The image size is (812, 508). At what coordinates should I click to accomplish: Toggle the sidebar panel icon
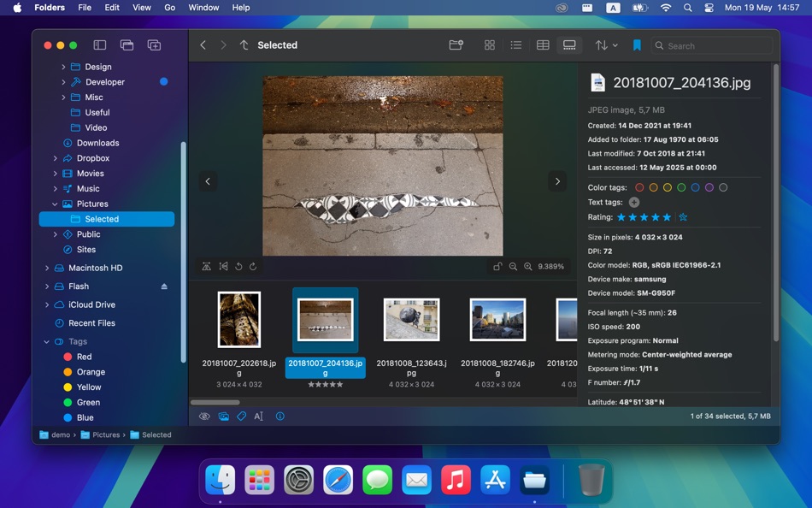click(99, 45)
